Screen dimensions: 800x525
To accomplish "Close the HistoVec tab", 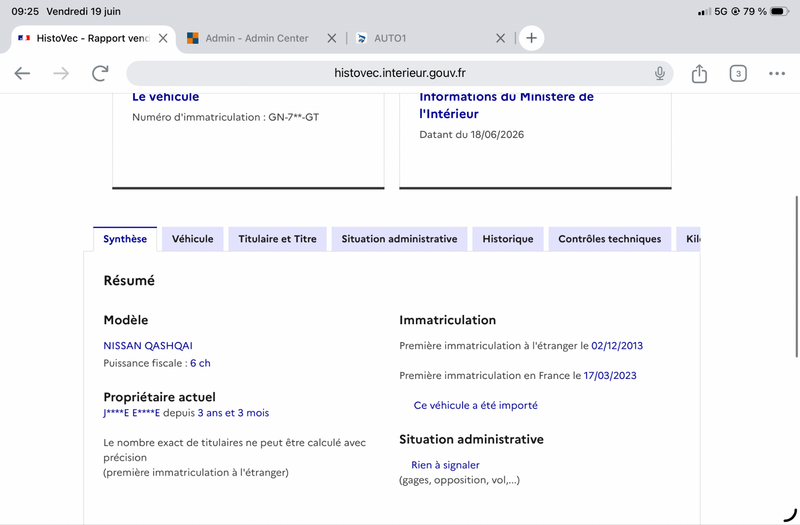I will pos(163,38).
